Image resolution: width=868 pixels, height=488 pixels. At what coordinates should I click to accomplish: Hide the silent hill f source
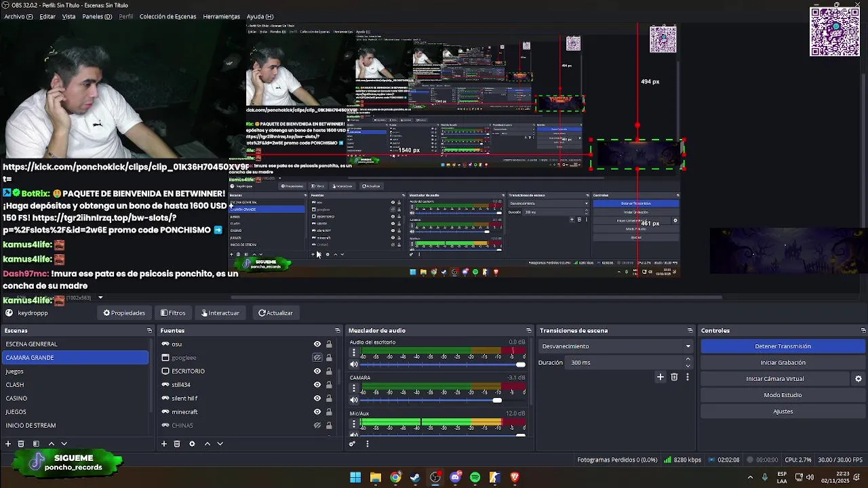click(x=317, y=399)
